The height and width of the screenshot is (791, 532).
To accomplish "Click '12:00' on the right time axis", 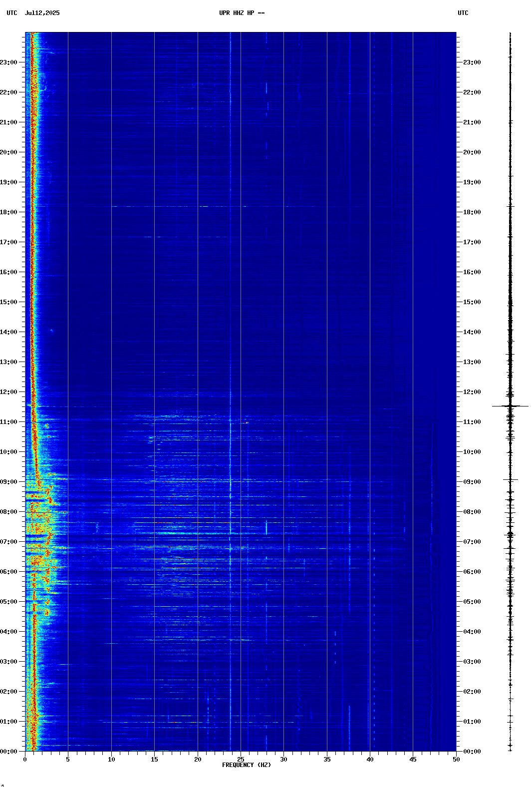I will [x=472, y=392].
